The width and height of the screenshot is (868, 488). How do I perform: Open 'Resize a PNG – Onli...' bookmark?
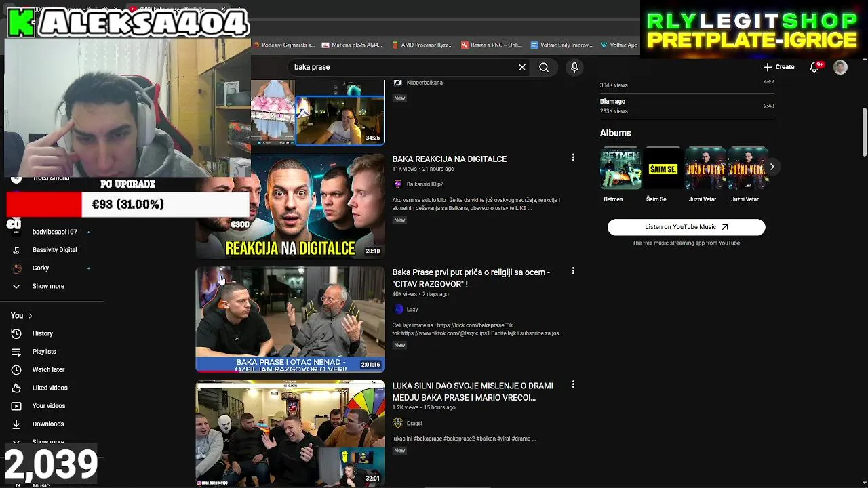click(492, 45)
